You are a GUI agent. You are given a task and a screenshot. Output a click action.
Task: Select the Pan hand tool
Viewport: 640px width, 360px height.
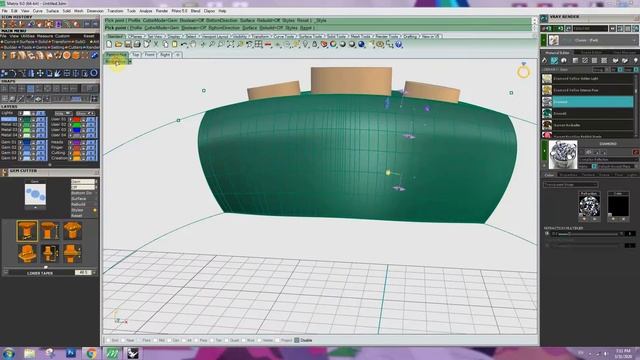click(x=193, y=44)
